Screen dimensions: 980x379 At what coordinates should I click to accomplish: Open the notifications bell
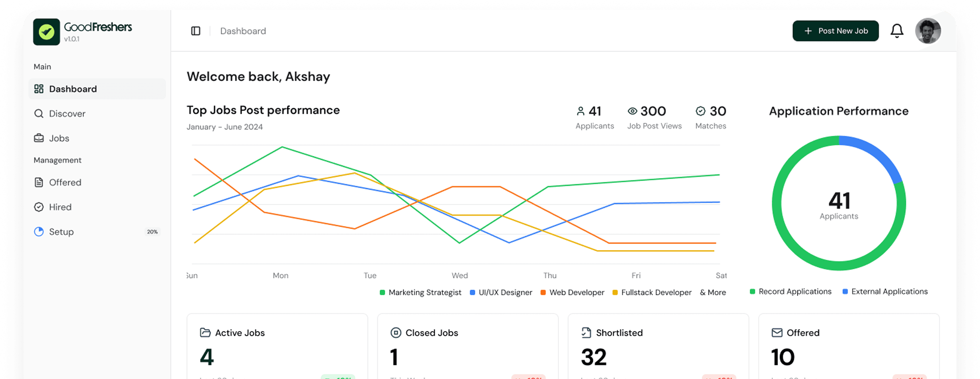click(x=897, y=31)
